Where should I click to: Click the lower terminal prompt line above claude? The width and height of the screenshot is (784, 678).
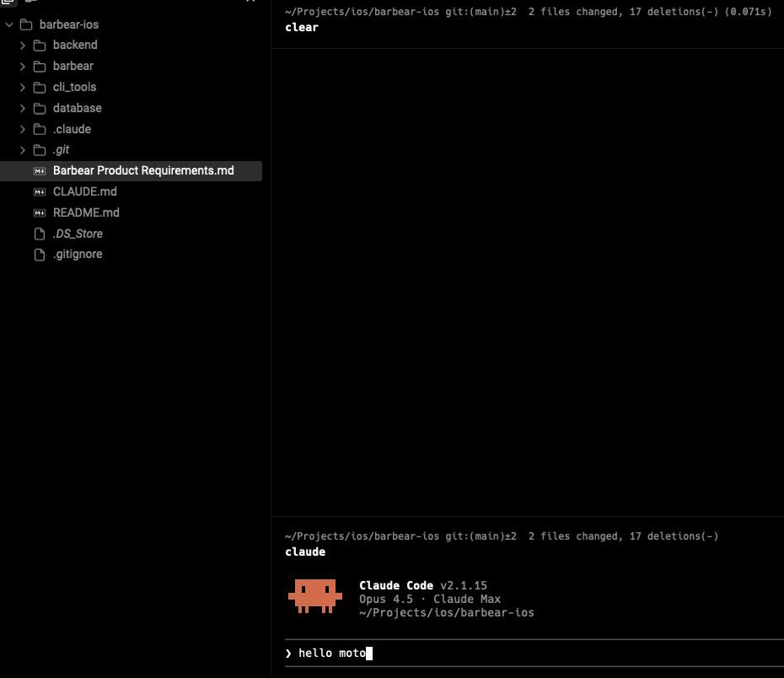(502, 536)
